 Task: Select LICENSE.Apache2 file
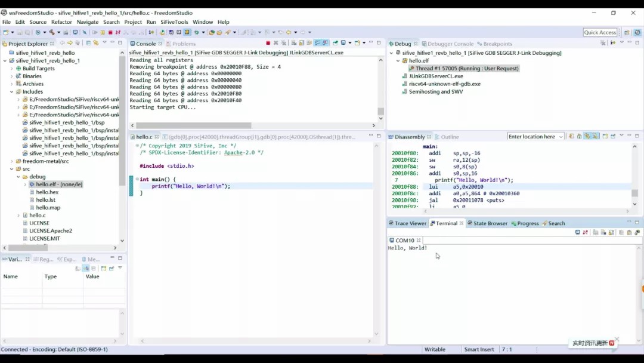(51, 230)
